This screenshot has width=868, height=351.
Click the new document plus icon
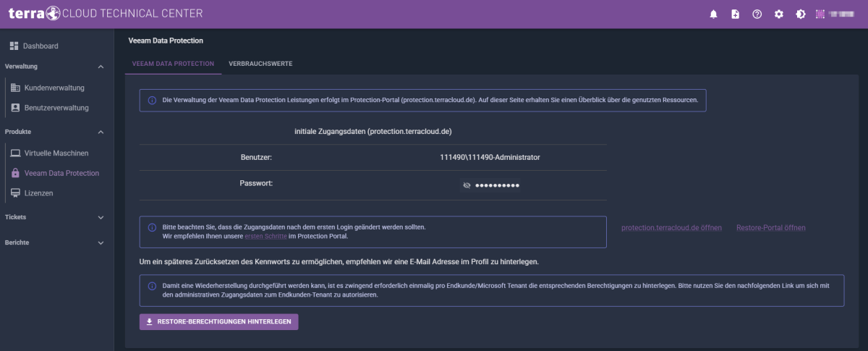tap(735, 14)
